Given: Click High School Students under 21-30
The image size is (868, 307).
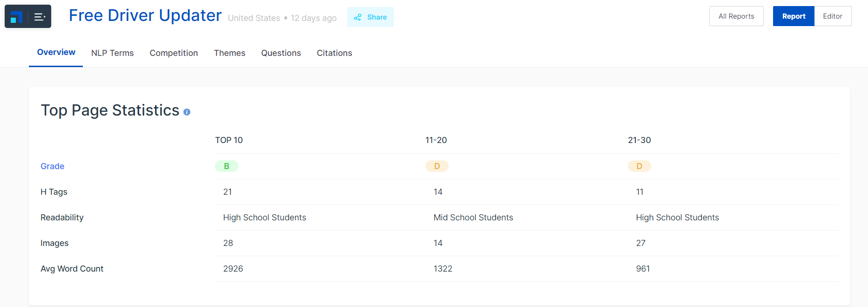Looking at the screenshot, I should (x=678, y=218).
